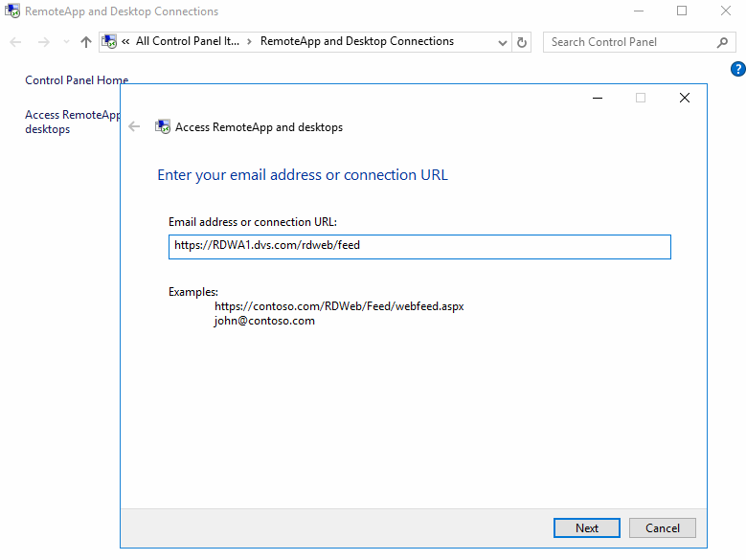Click the john@contoso.com example text

coord(264,321)
